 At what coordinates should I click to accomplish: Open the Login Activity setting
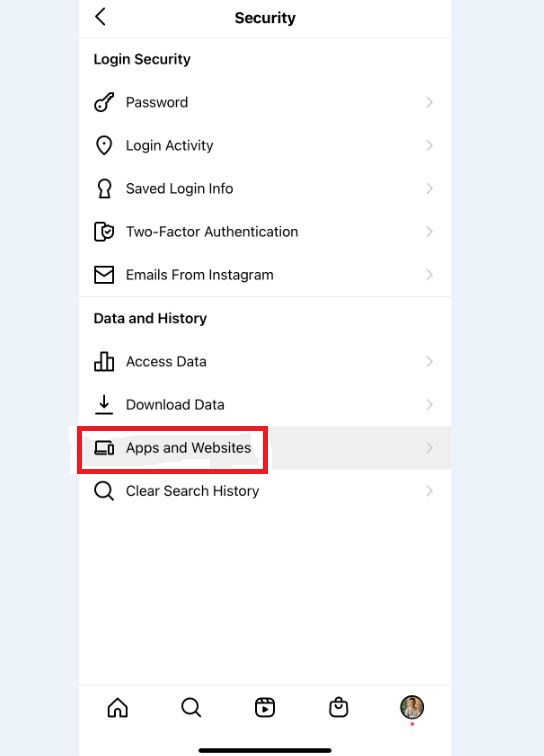click(265, 145)
